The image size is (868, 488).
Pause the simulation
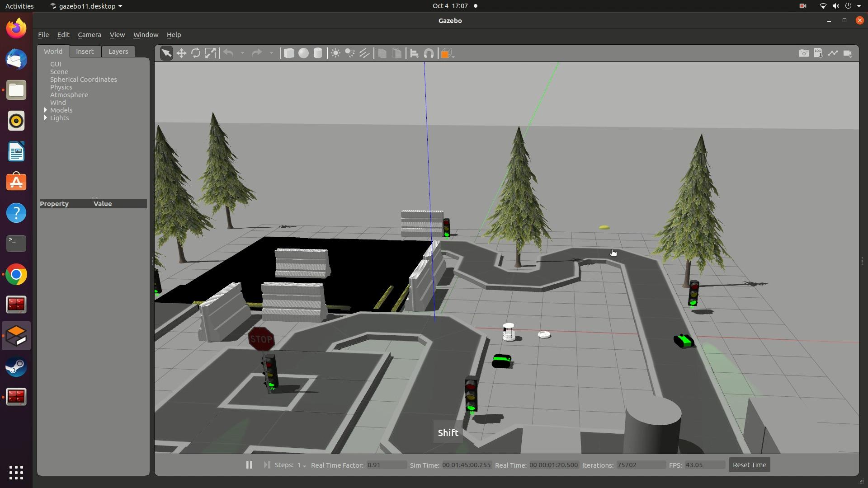pos(249,465)
